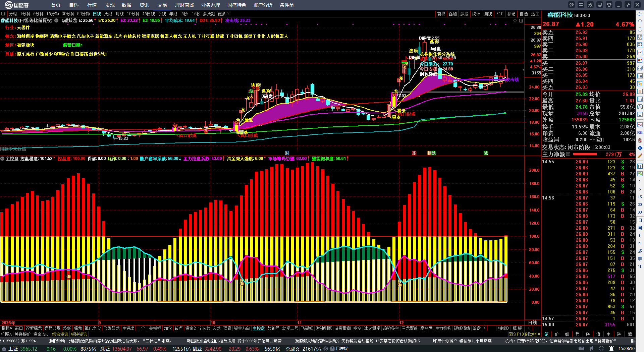Toggle the round button beside 飞碟妖龙 indicator
This screenshot has width=644, height=352.
[x=56, y=20]
